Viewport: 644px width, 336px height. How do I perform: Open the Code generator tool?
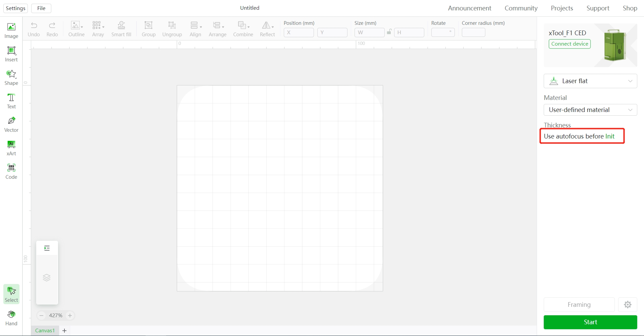click(11, 171)
